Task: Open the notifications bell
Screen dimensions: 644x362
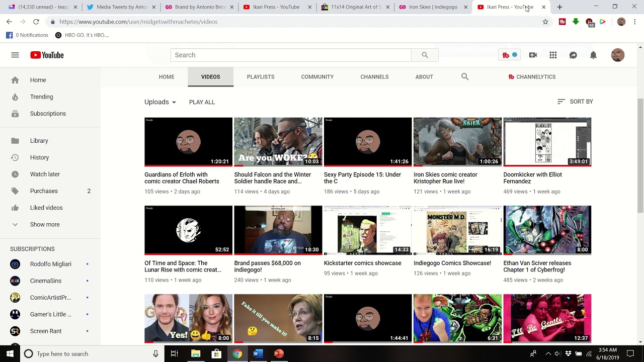Action: pyautogui.click(x=593, y=55)
